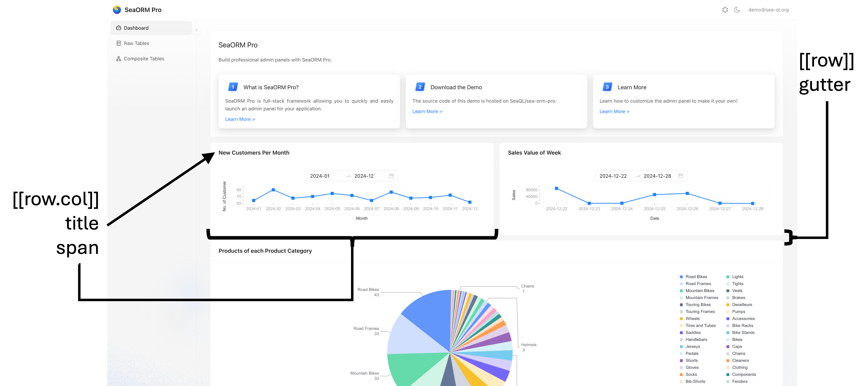Click the Composite Tables hierarchy icon

pos(119,58)
